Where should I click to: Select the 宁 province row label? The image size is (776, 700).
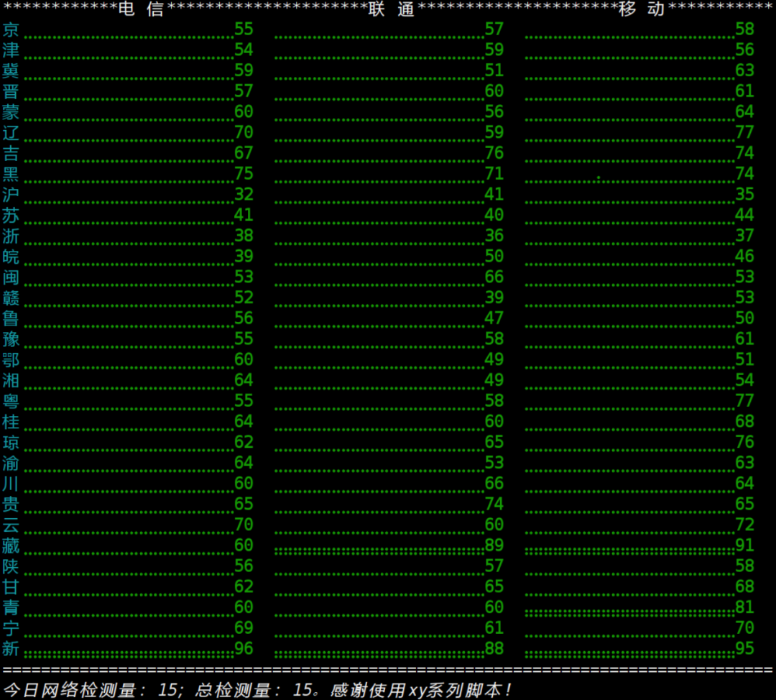11,627
